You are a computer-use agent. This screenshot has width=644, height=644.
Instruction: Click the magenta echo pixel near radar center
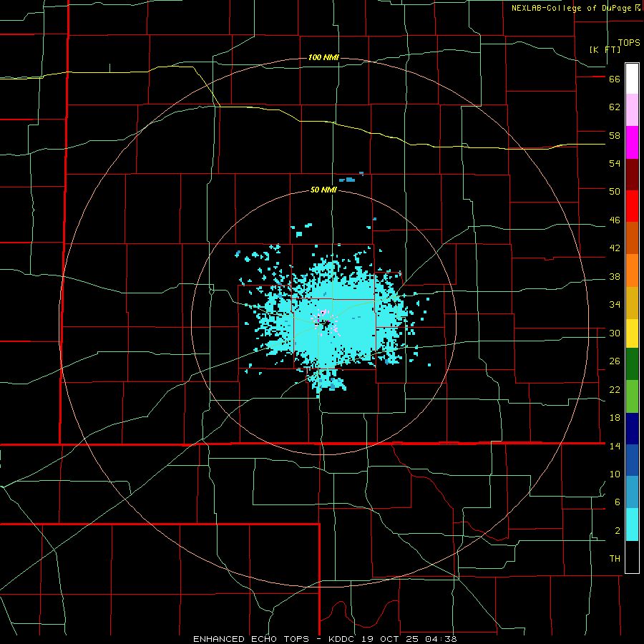point(318,321)
